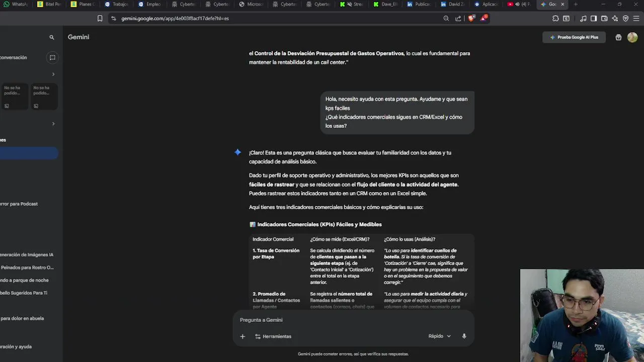Open the Brave Wallet icon
644x362 pixels.
pos(604,18)
